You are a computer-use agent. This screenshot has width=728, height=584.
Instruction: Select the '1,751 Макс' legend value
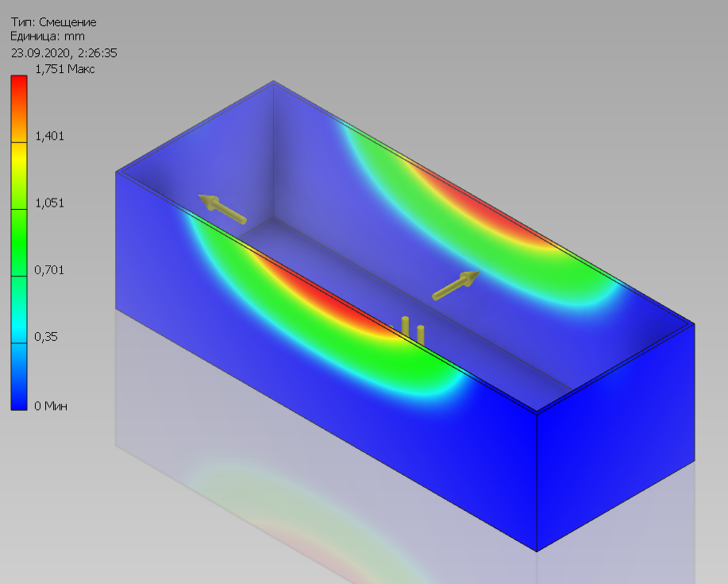(65, 69)
